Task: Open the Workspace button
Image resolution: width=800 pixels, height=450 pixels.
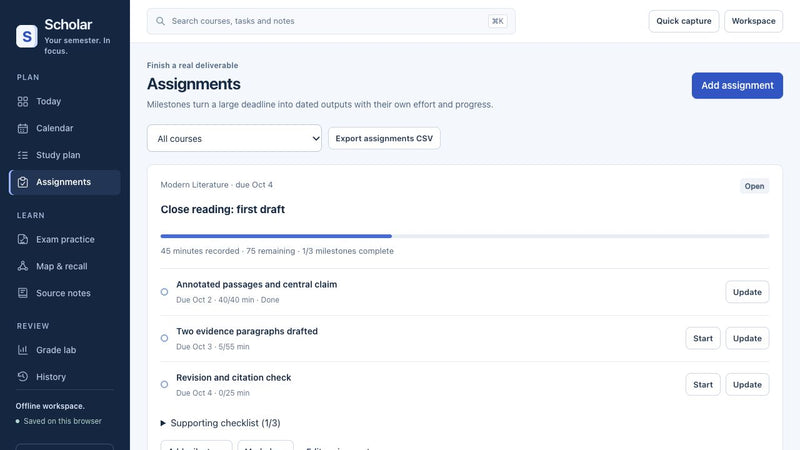Action: coord(754,21)
